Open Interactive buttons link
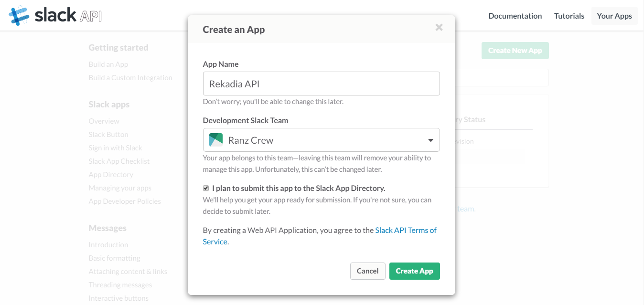 click(118, 298)
